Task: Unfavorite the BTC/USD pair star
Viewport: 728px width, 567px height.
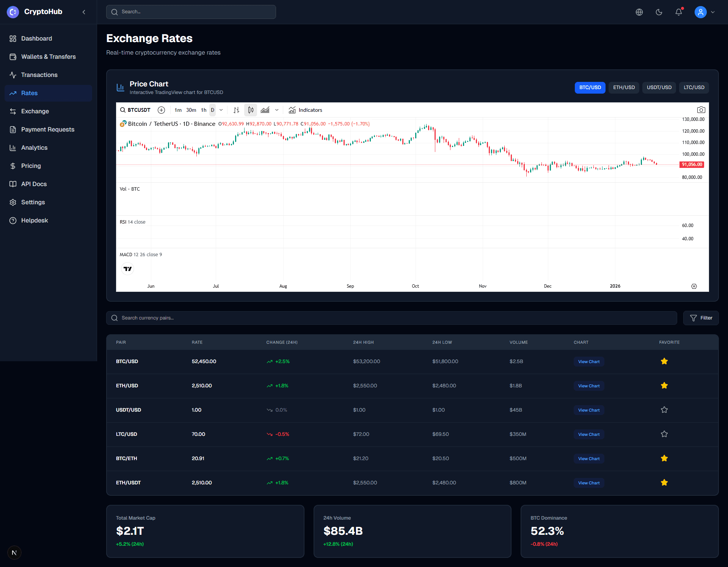Action: [x=664, y=361]
